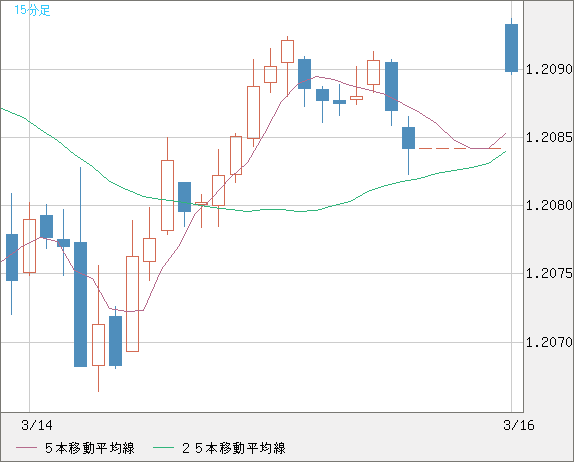The image size is (574, 462).
Task: Click the 15分足 timeframe label
Action: coord(32,10)
